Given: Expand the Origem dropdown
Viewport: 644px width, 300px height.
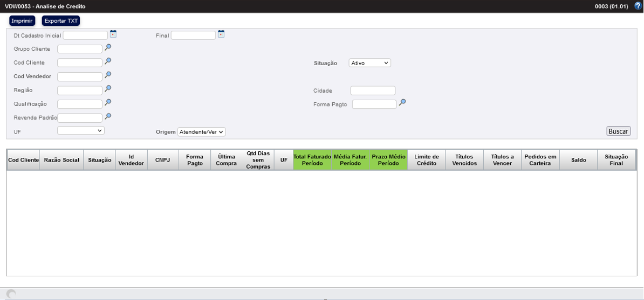Looking at the screenshot, I should 201,132.
